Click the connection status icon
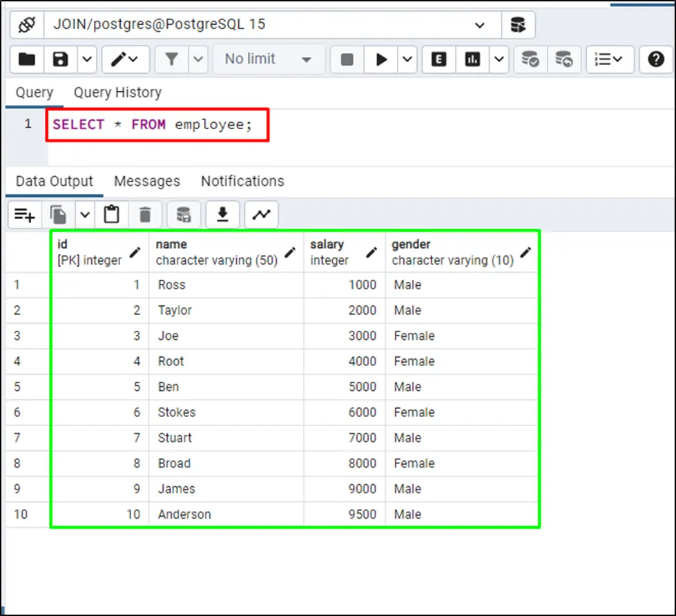The width and height of the screenshot is (676, 616). click(x=27, y=25)
